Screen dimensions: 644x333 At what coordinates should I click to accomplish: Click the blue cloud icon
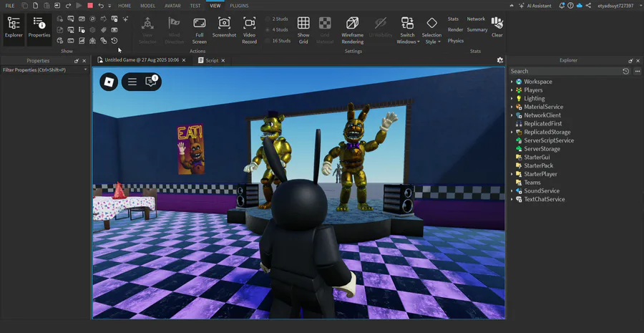click(580, 6)
